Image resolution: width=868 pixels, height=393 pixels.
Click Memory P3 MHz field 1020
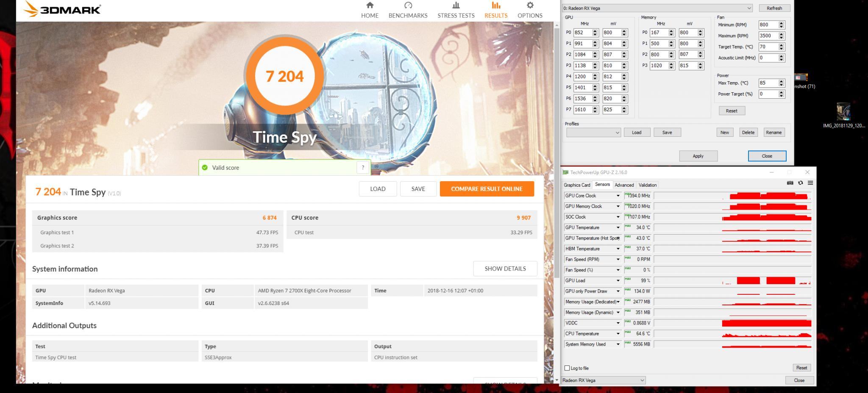coord(659,66)
